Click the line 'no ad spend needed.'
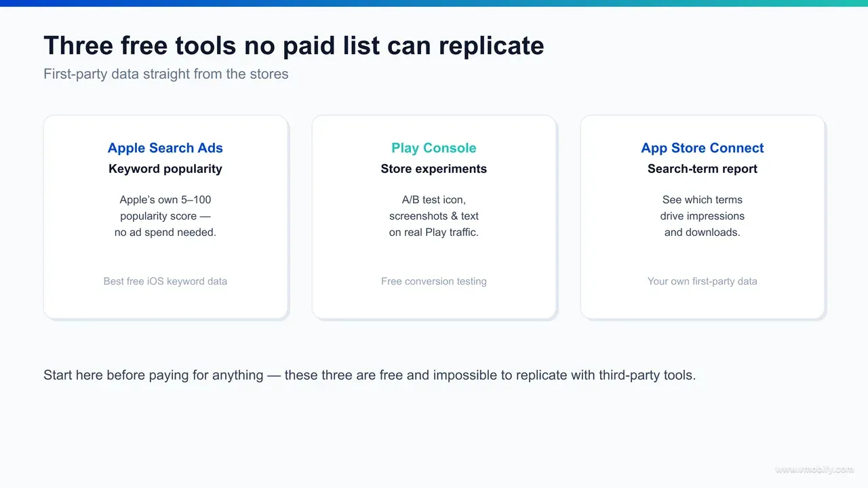 point(165,232)
